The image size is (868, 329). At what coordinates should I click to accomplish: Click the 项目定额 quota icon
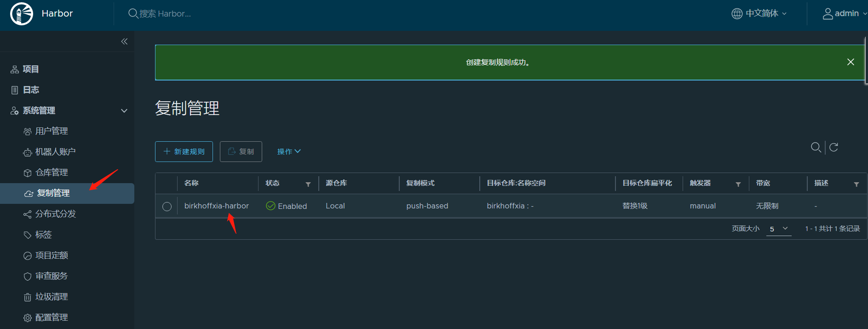tap(28, 256)
